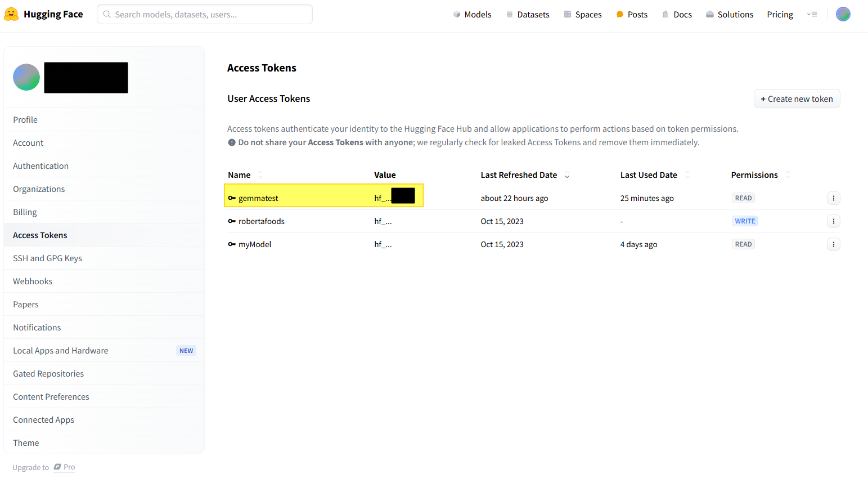Screen dimensions: 868x483
Task: Click the hf_... value for robertafoods
Action: click(383, 221)
